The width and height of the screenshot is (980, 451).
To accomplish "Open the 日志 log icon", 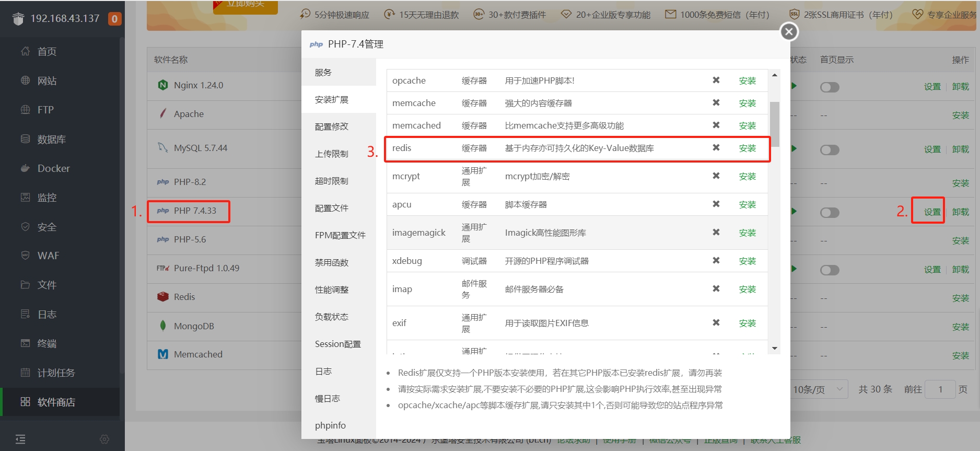I will [x=25, y=314].
